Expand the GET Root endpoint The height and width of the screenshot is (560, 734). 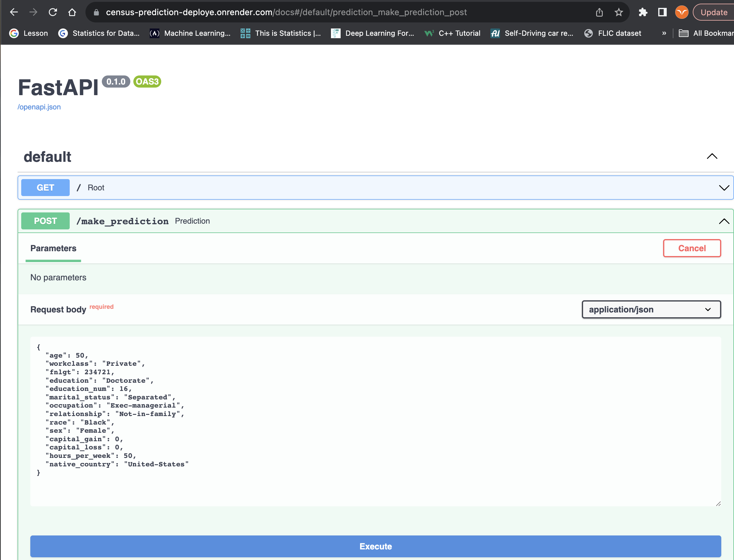(x=723, y=188)
